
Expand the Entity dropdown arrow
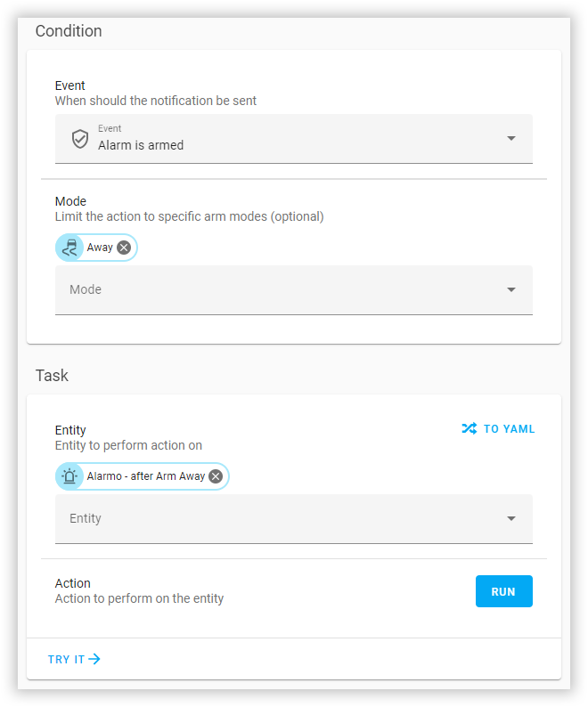510,518
